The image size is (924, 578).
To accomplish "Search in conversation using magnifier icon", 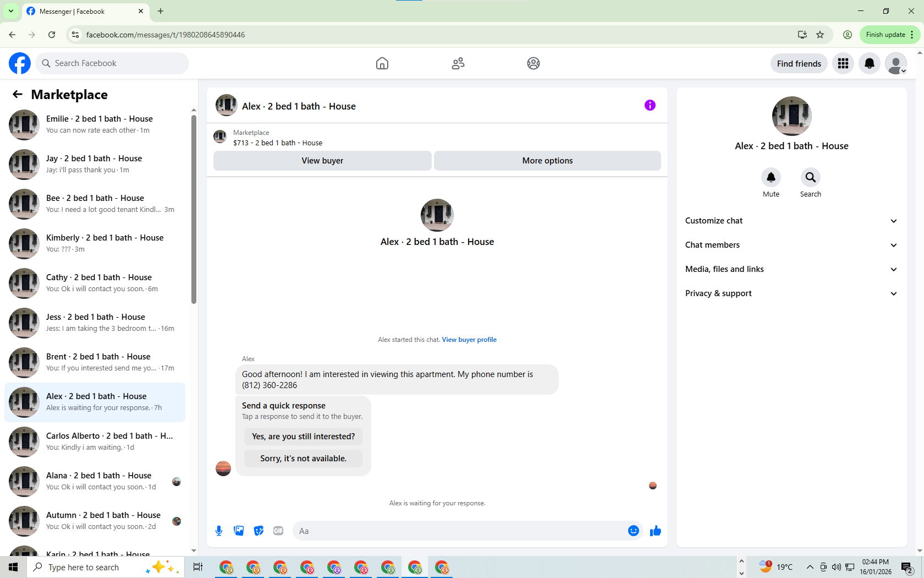I will (x=811, y=177).
